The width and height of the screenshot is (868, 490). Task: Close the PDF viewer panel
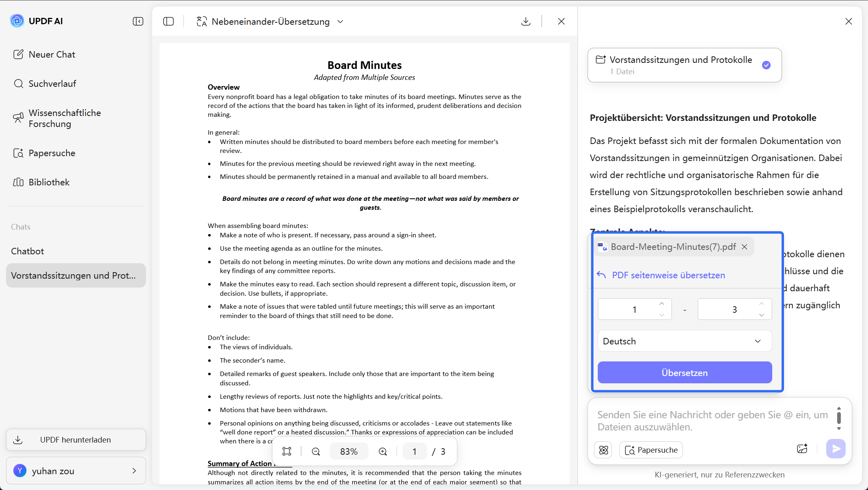tap(561, 21)
